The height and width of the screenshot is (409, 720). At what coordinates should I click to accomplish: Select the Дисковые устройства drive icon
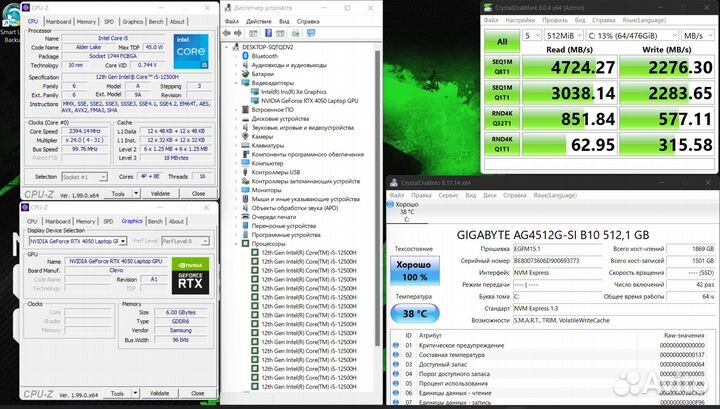pos(245,118)
